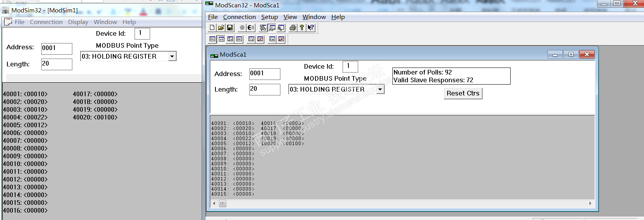Click ModScan Length input field
The image size is (644, 220).
265,89
